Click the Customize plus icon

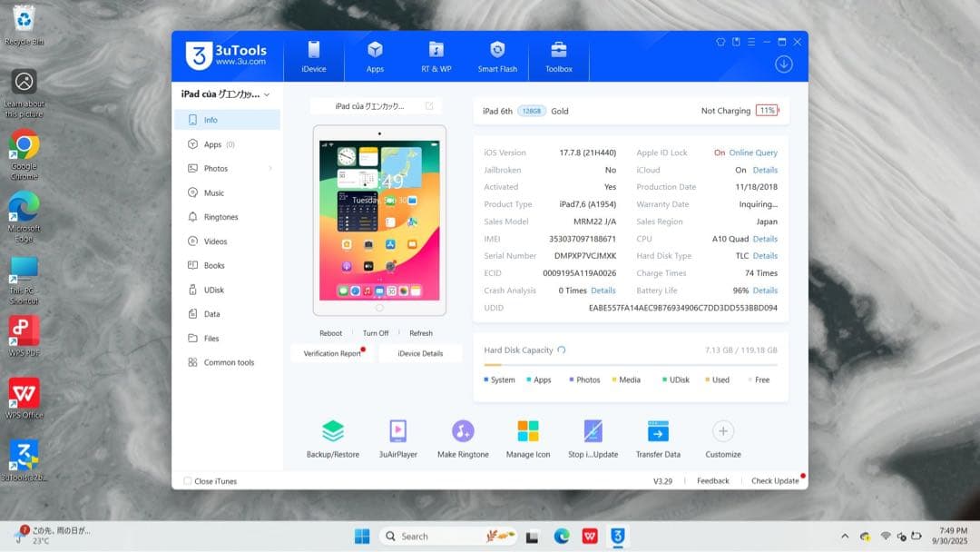pyautogui.click(x=722, y=431)
